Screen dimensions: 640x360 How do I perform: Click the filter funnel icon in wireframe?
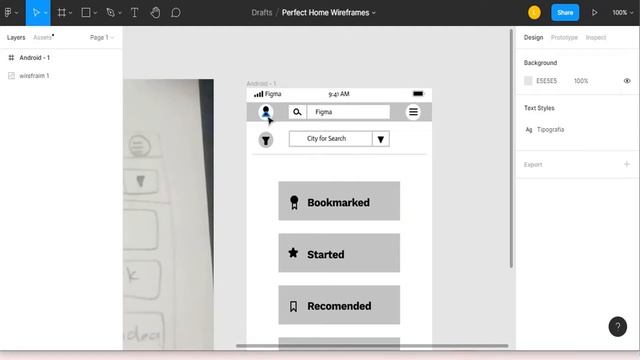(x=266, y=140)
